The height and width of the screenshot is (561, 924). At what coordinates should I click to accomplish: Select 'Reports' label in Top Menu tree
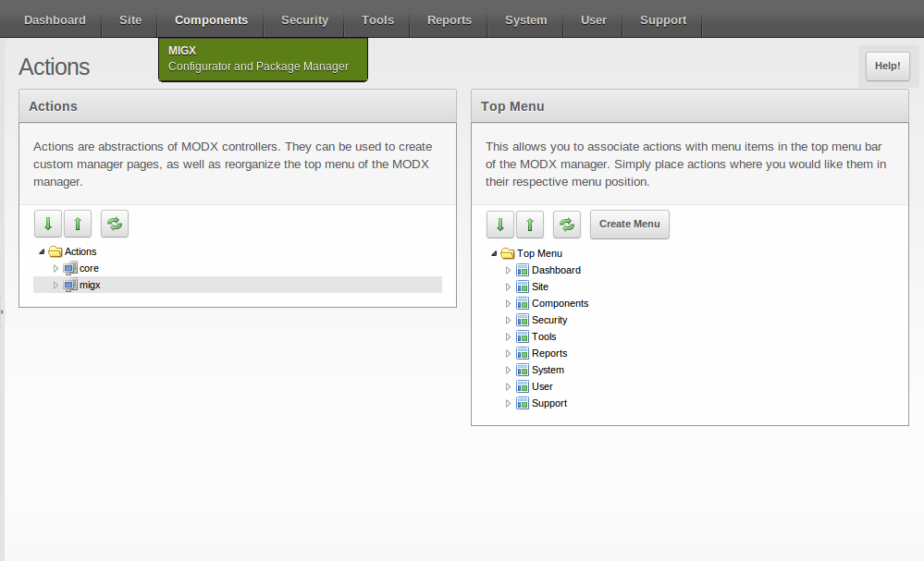[x=549, y=353]
